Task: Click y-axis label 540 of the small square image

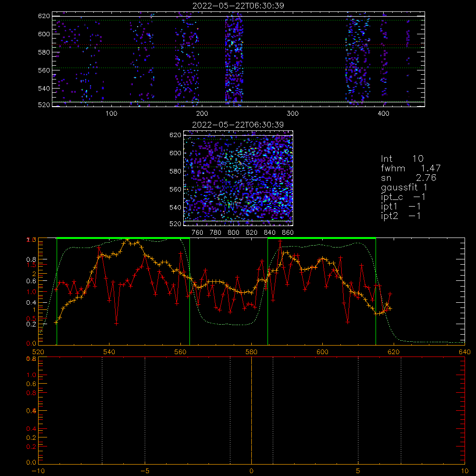Action: tap(175, 208)
